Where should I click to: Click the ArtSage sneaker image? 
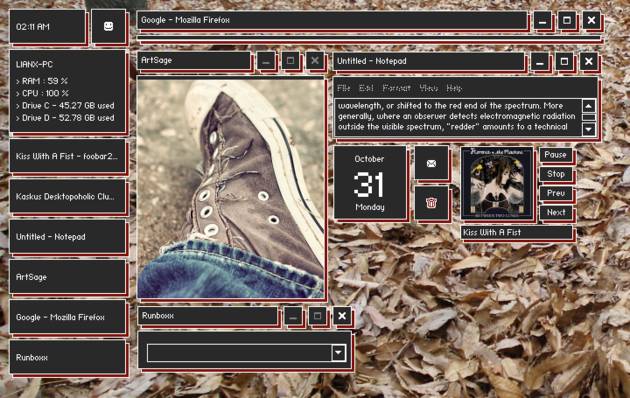(231, 188)
